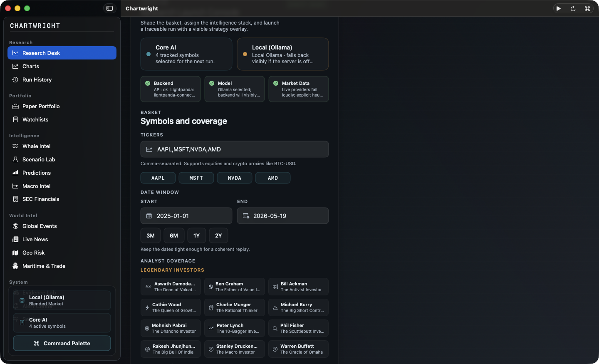Click the end date field 2026-05-19

[283, 216]
